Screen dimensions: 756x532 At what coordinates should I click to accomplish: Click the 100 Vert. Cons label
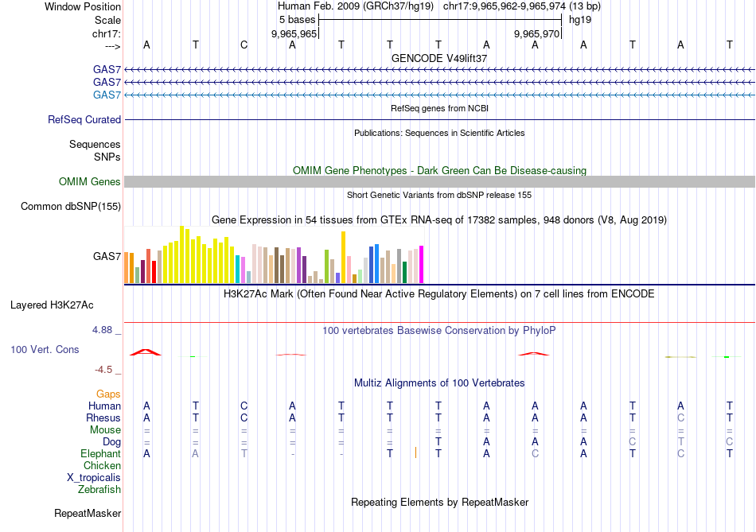[x=45, y=349]
